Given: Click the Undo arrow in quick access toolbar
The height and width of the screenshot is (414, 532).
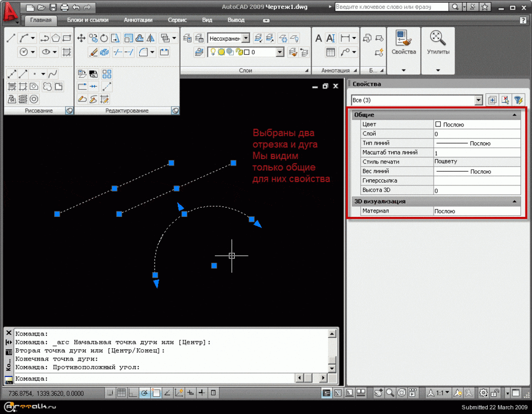Looking at the screenshot, I should point(76,7).
